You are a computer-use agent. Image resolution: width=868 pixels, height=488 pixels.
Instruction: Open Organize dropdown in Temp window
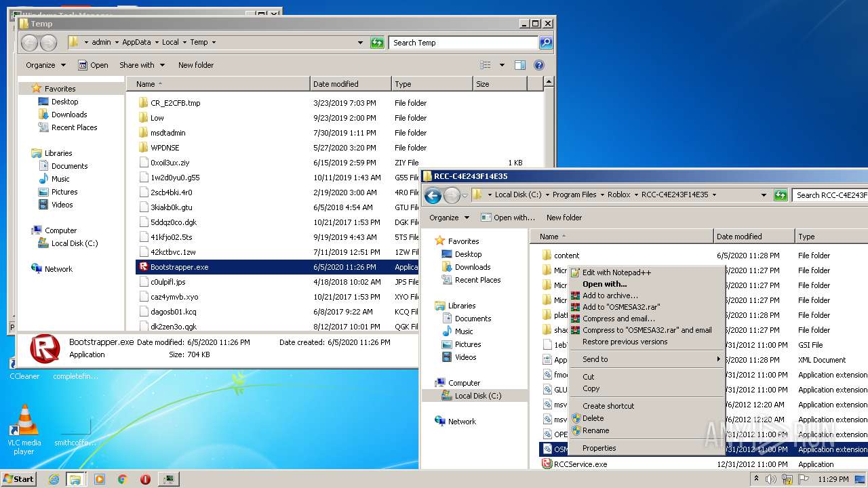45,65
